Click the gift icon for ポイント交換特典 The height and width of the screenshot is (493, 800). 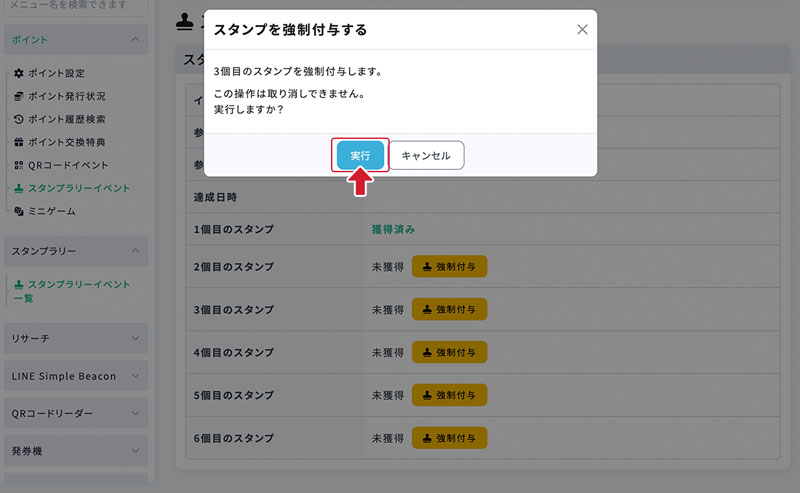18,142
